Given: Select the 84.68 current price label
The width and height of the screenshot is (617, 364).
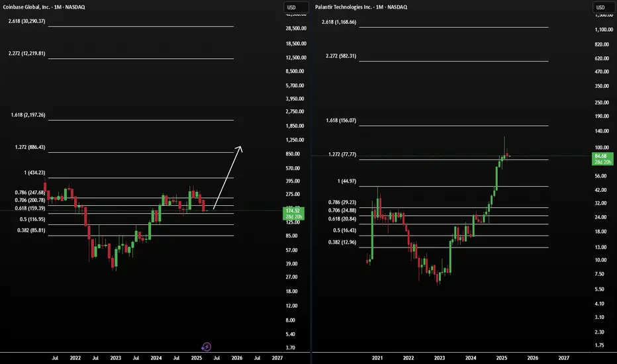Looking at the screenshot, I should 602,159.
